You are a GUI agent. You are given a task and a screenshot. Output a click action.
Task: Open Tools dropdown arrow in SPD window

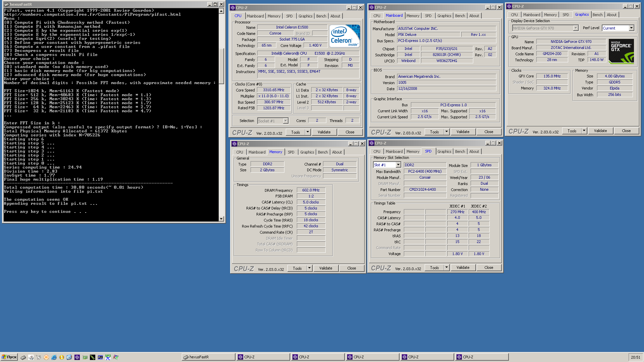click(446, 267)
